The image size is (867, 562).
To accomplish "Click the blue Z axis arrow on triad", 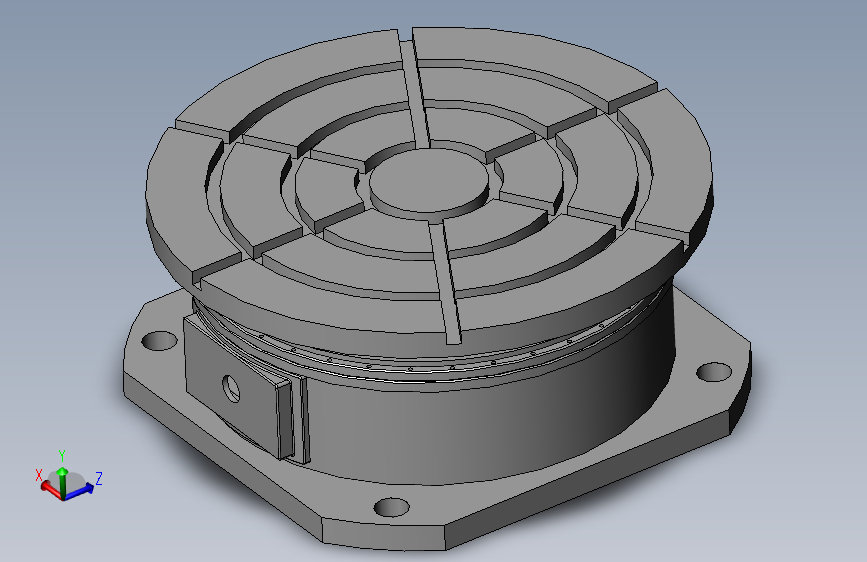I will tap(79, 491).
